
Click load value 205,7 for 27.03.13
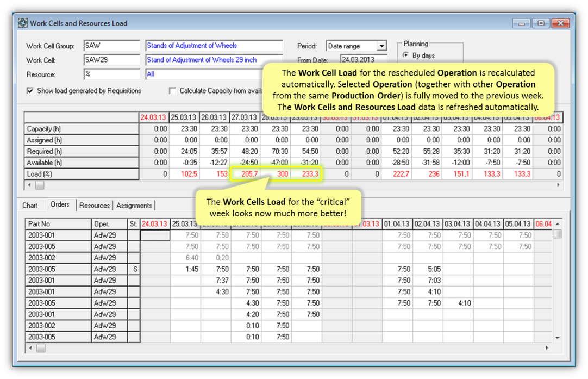[x=245, y=174]
